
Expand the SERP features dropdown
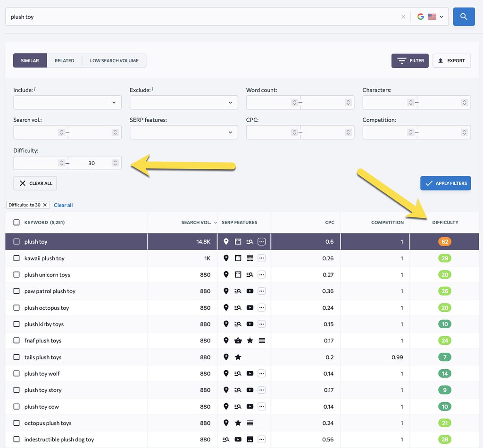coord(183,132)
